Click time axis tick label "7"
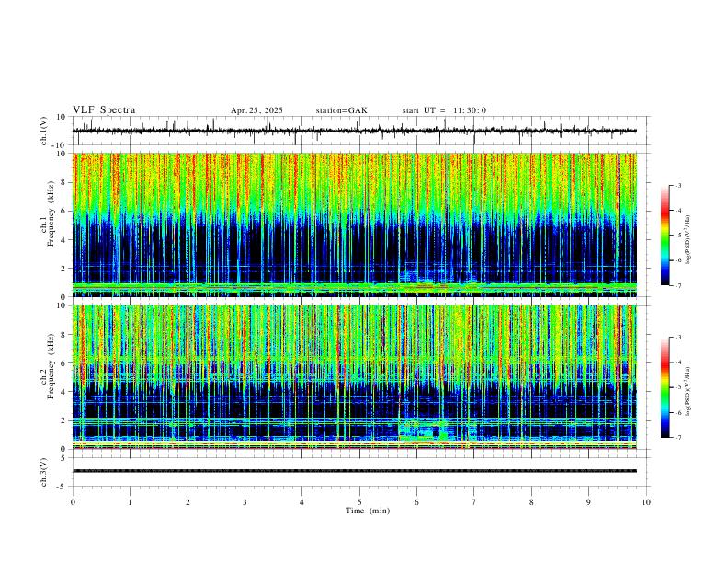Viewport: 728px width, 563px height. (474, 502)
